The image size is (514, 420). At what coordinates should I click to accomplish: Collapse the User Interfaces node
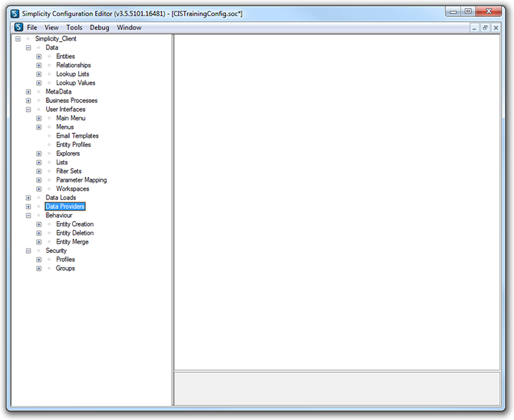point(29,110)
